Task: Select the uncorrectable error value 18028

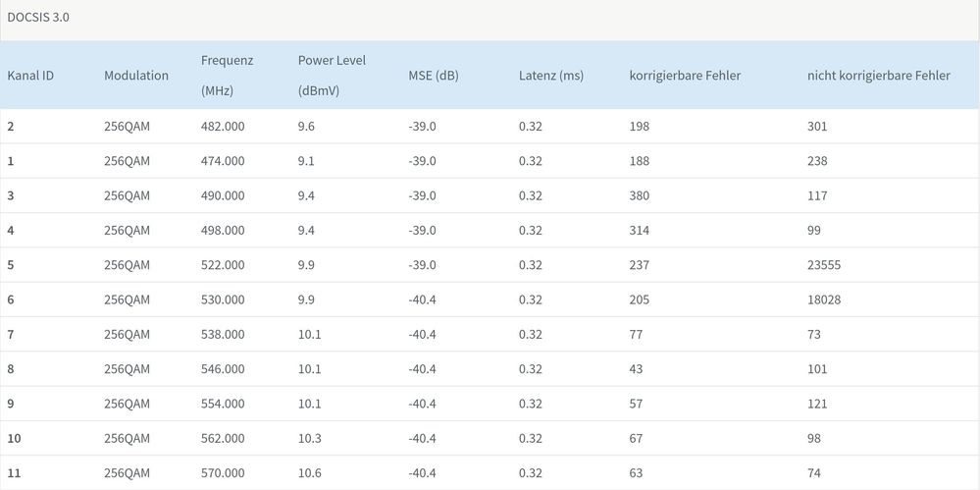Action: (x=824, y=299)
